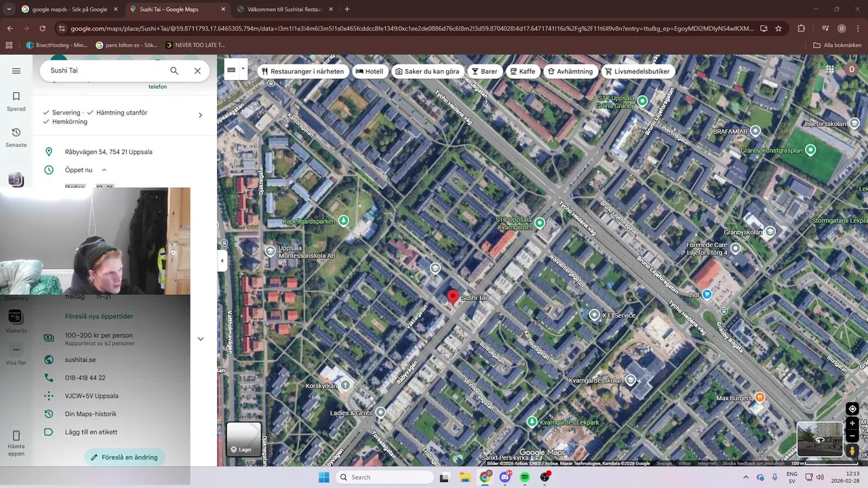Click the browser address bar
Image resolution: width=868 pixels, height=488 pixels.
click(412, 28)
